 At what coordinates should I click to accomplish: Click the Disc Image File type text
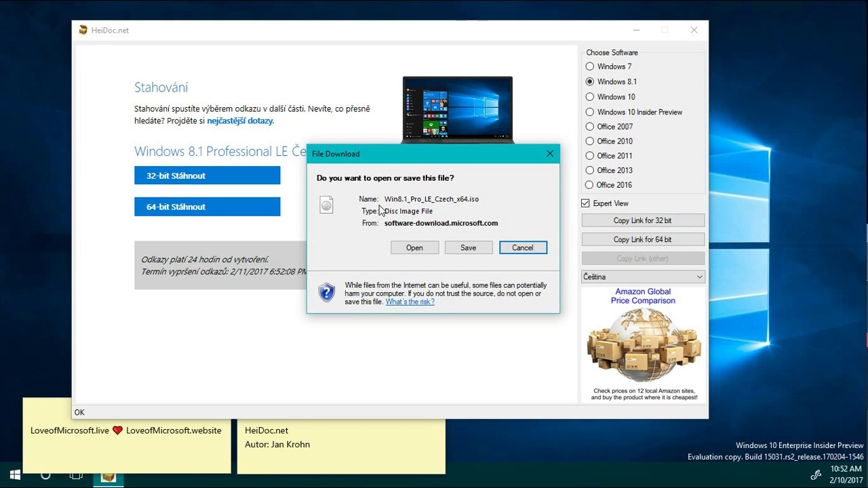pos(408,211)
